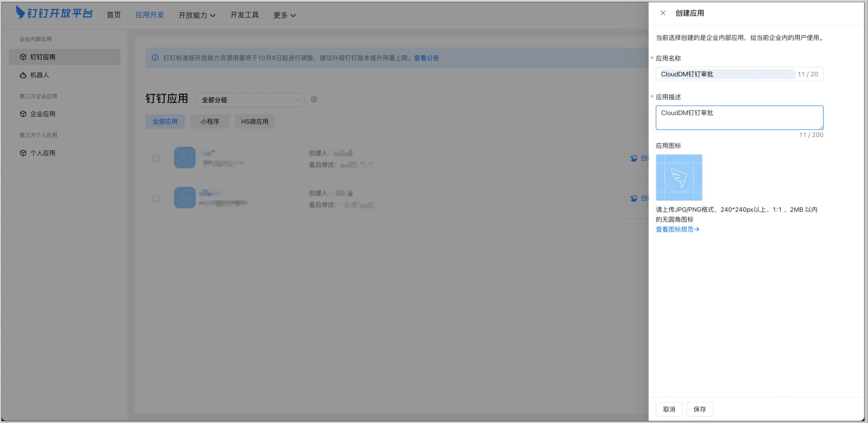Switch to the H5微应用 tab
The height and width of the screenshot is (423, 868).
[255, 122]
